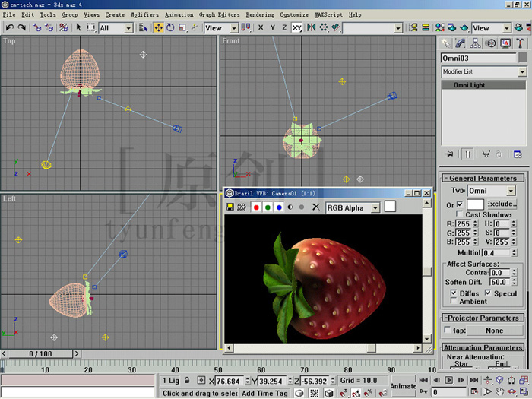
Task: Toggle the light On checkbox
Action: coord(460,204)
